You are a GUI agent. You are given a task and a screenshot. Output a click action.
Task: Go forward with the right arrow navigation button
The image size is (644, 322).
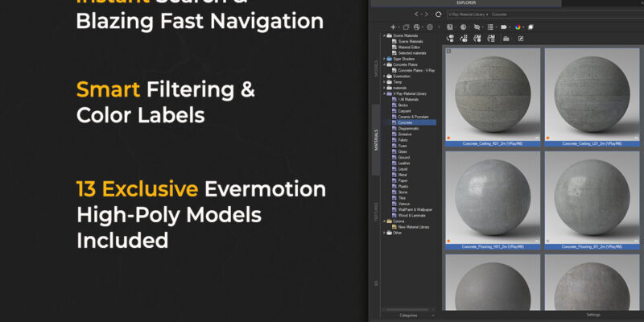coord(427,14)
